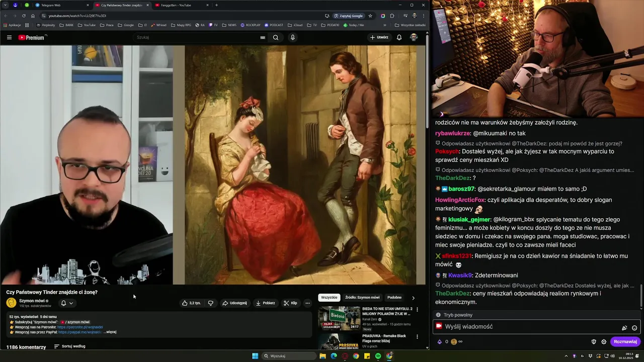
Task: Show hidden bookmarks with chevron
Action: (385, 25)
